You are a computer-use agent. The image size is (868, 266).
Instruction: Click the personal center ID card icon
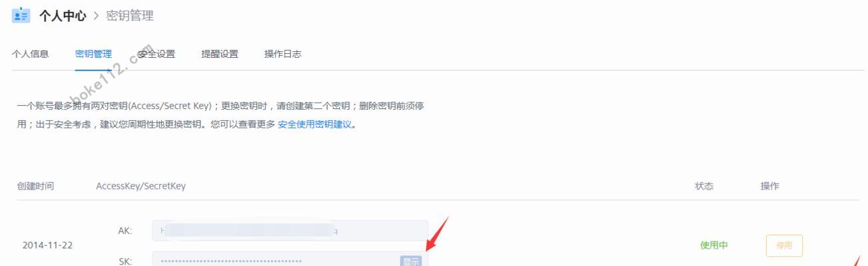pyautogui.click(x=21, y=15)
